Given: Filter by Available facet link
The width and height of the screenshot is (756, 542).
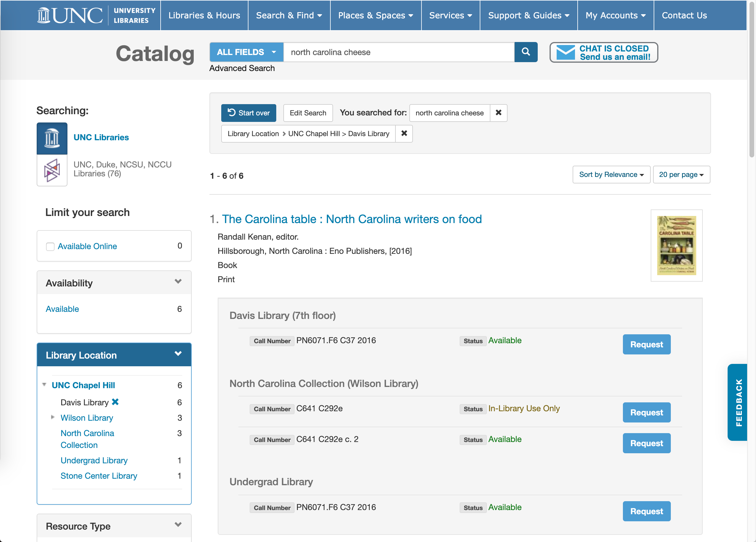Looking at the screenshot, I should point(62,309).
